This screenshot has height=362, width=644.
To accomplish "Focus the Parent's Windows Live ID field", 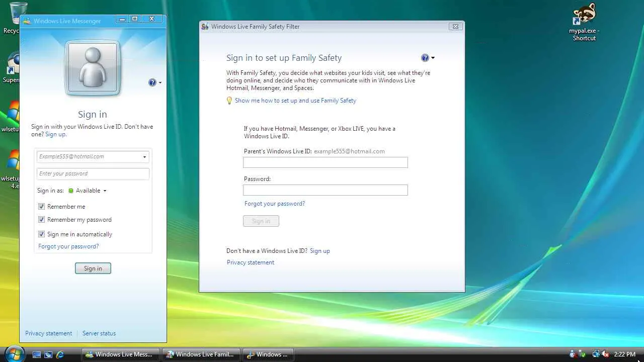I will pyautogui.click(x=326, y=162).
